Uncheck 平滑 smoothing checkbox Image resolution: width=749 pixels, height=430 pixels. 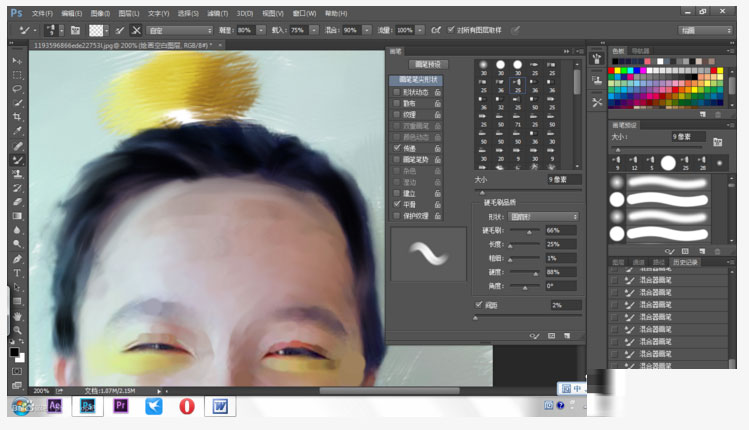[396, 204]
